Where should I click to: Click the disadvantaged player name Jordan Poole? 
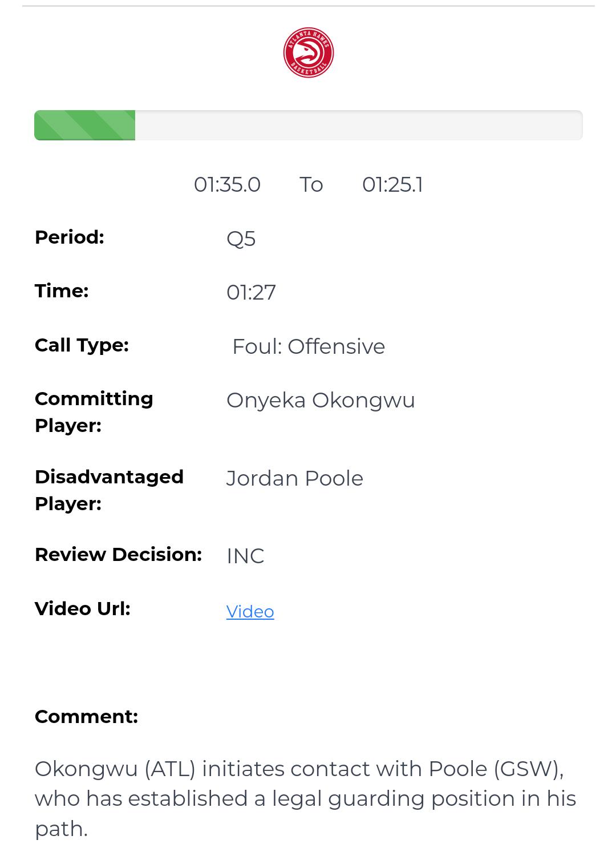pos(294,478)
